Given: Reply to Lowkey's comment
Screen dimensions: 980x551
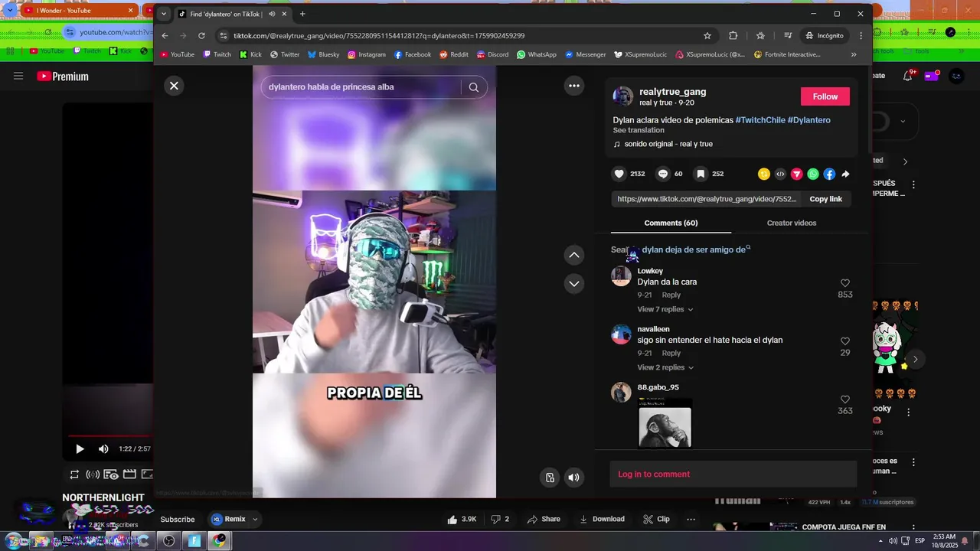Looking at the screenshot, I should (671, 295).
